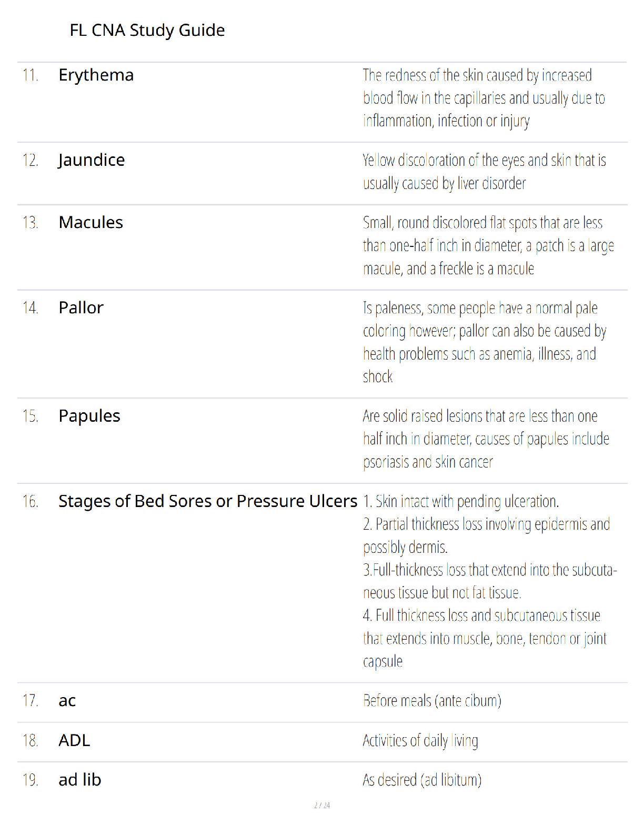Click Stages of Bed Sores or Pressure Ulcers

click(x=208, y=501)
